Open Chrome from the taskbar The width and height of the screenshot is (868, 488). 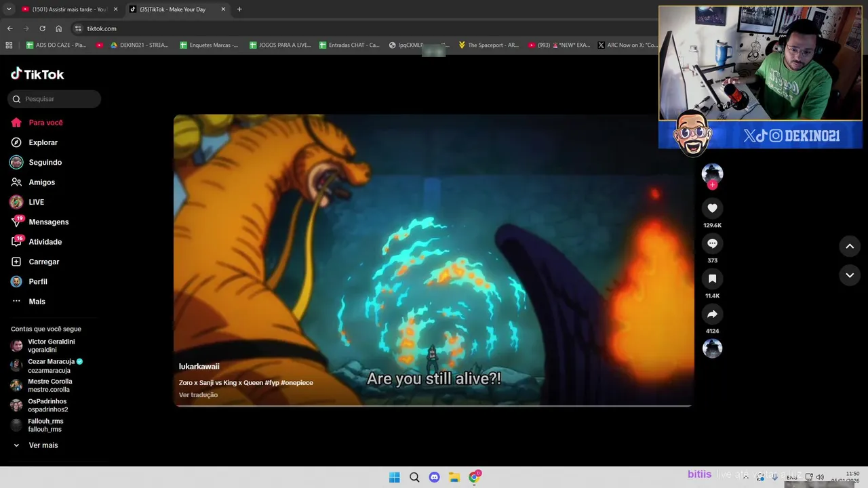[x=475, y=477]
